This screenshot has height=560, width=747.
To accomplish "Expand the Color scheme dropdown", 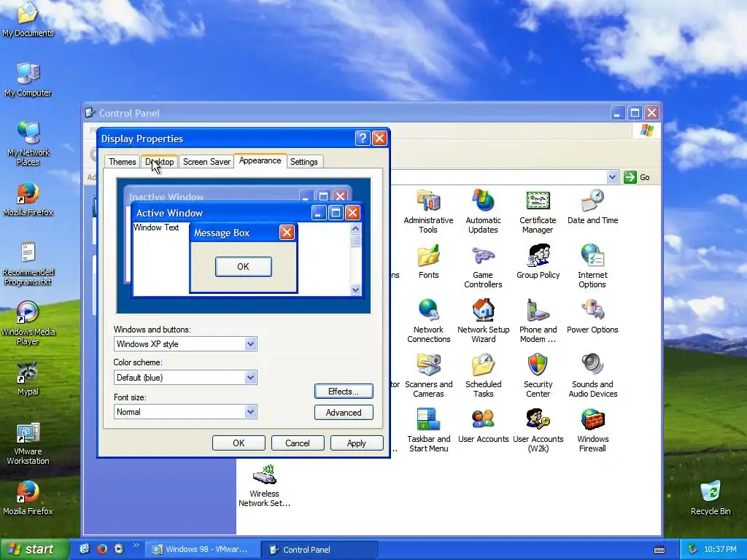I will pos(251,378).
